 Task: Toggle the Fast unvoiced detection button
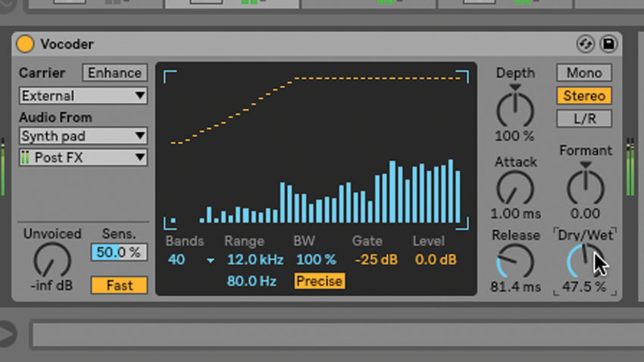click(119, 286)
